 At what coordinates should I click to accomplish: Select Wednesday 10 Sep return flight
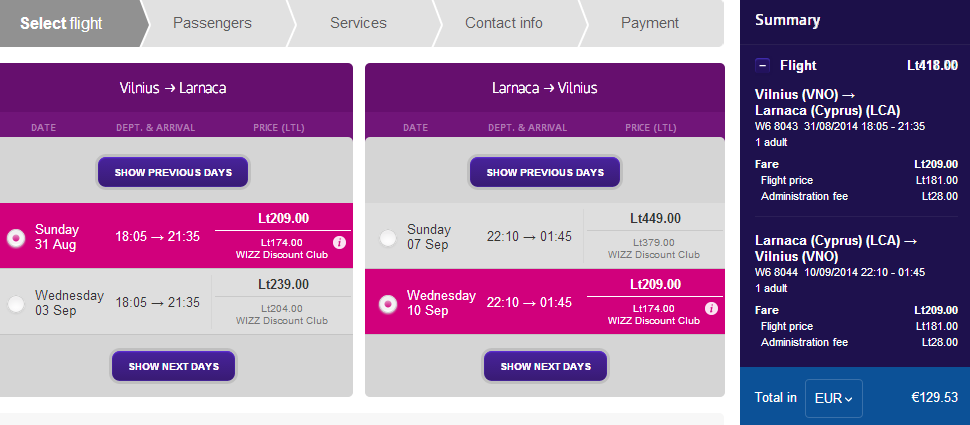[388, 303]
